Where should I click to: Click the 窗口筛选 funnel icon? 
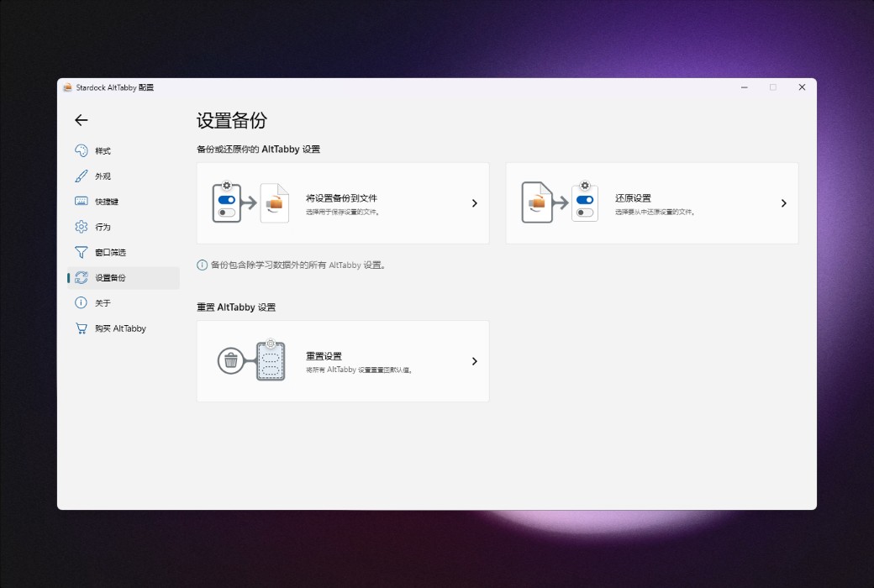[82, 253]
